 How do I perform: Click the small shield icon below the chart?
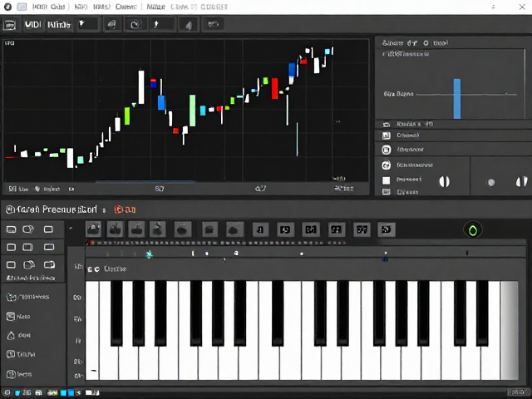(37, 189)
